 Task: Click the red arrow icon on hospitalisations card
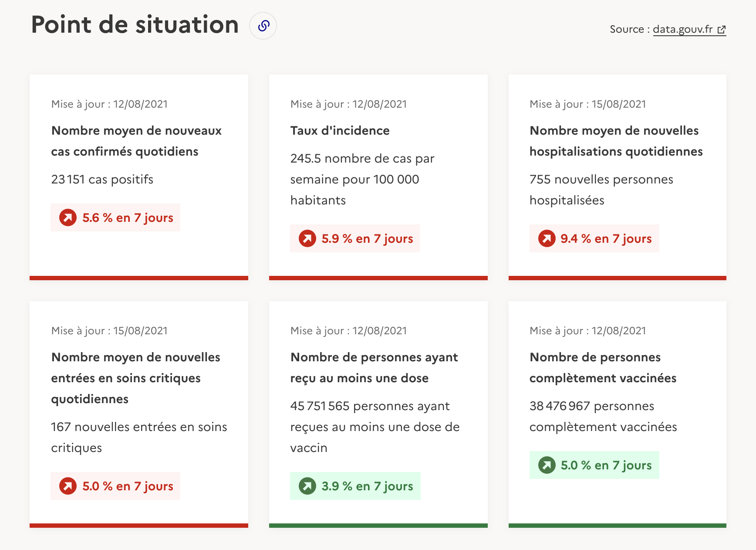(x=546, y=238)
